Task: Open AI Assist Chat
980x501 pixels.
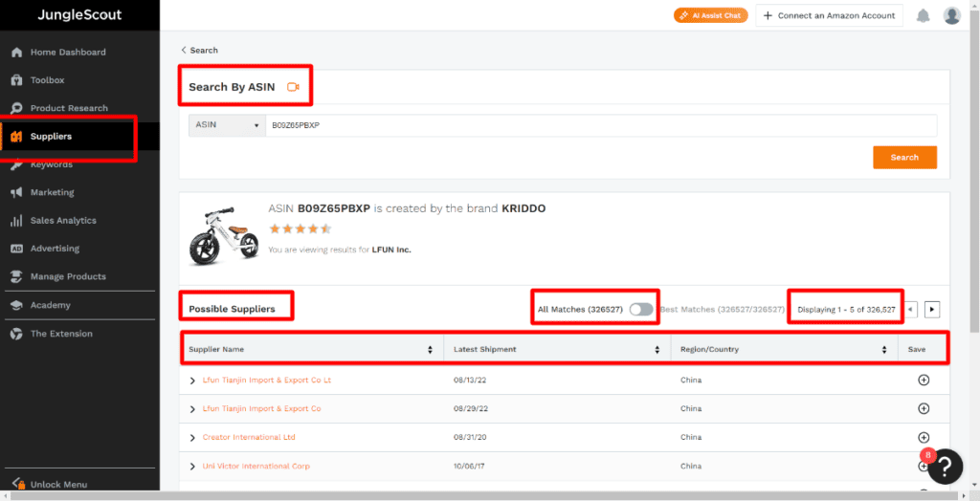Action: 711,15
